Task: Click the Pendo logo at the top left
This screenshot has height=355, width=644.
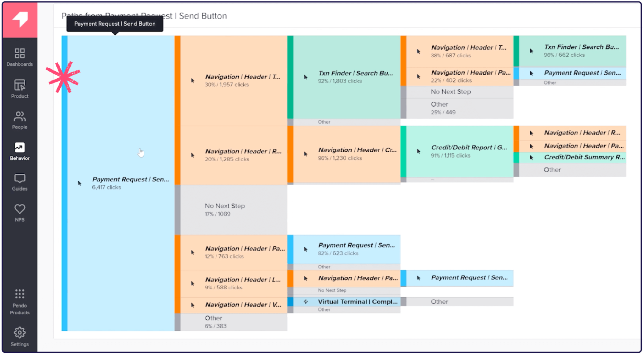Action: [19, 20]
